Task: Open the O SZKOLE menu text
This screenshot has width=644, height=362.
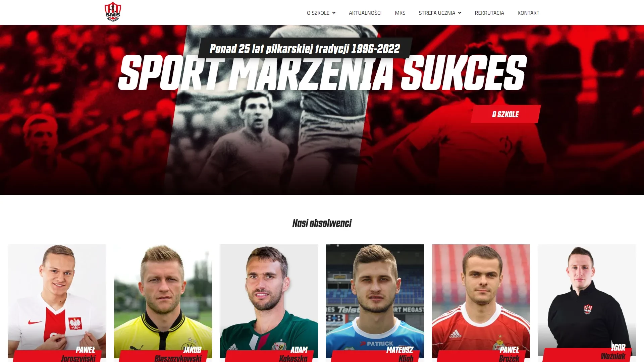Action: pos(318,13)
